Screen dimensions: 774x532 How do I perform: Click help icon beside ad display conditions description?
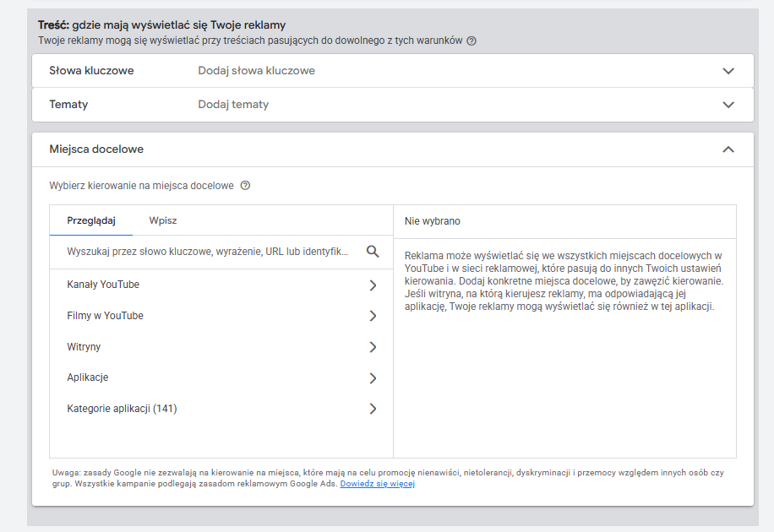(471, 41)
